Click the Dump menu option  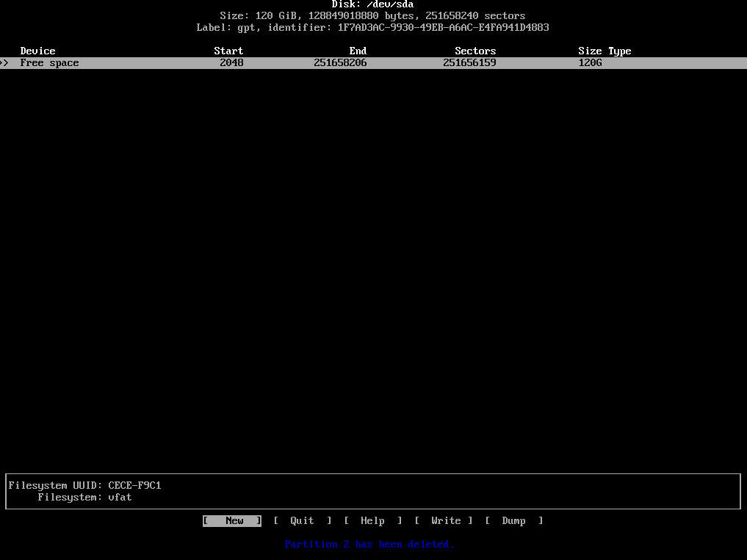[x=513, y=521]
